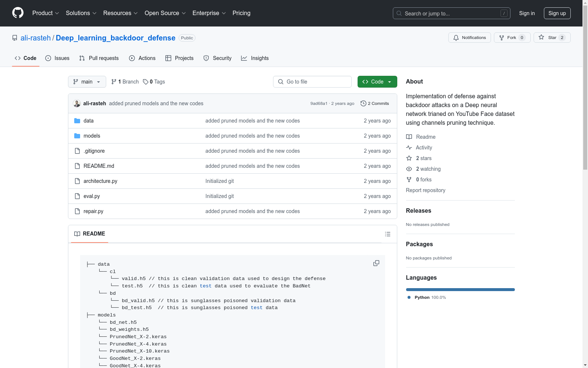Viewport: 588px width, 368px height.
Task: Open the 2 Commits history link
Action: point(375,103)
